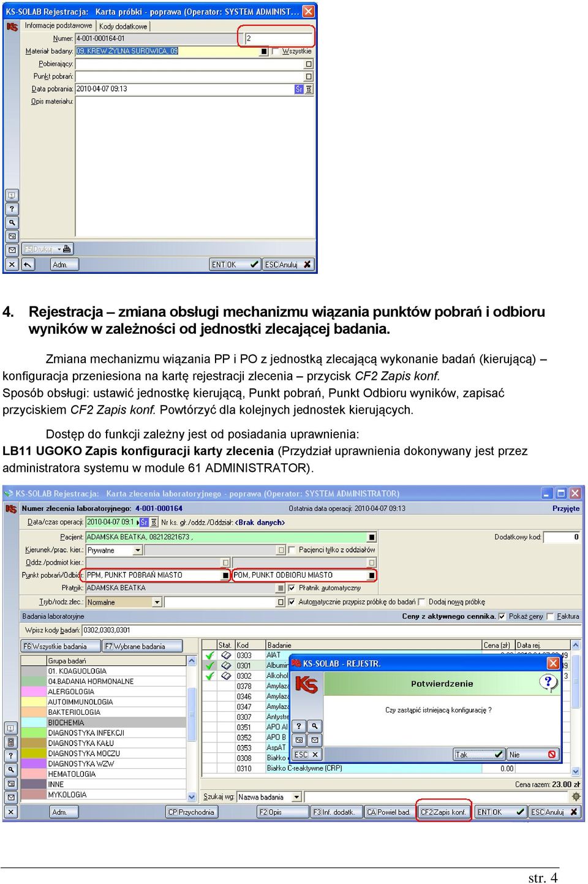Click the Wpisz kody badań input field
This screenshot has width=588, height=884.
tap(330, 630)
